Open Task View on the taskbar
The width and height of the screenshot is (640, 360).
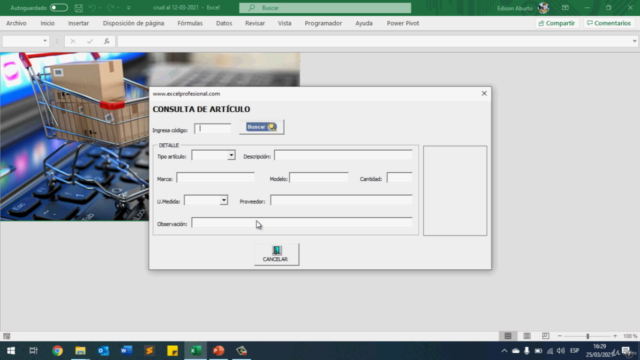33,351
